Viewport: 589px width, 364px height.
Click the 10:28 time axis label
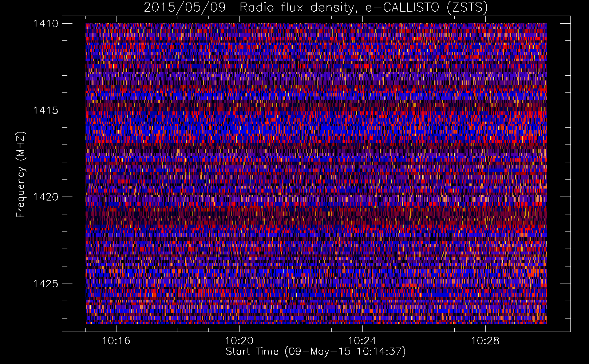pos(485,341)
